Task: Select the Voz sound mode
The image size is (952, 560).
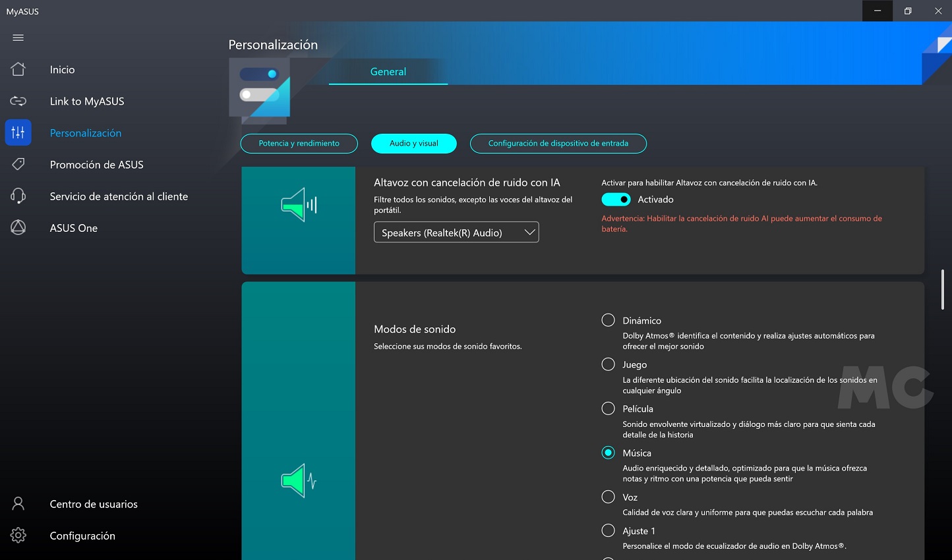Action: (608, 497)
